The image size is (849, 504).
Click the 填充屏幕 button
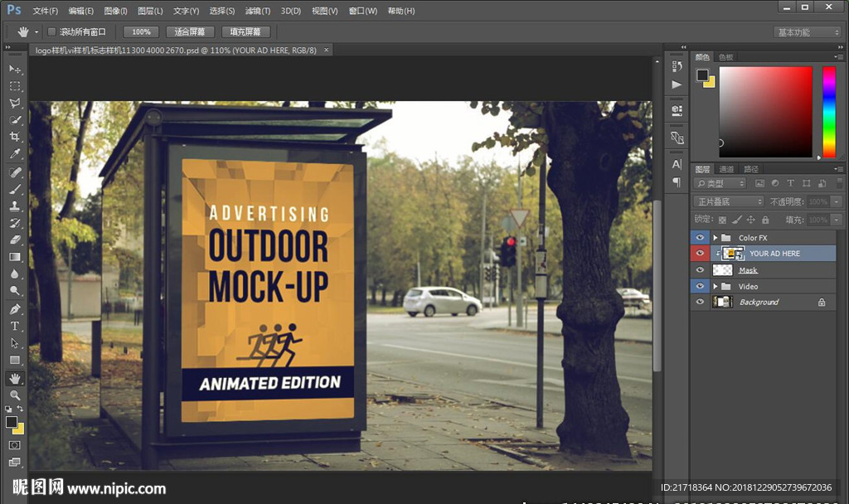click(x=245, y=31)
